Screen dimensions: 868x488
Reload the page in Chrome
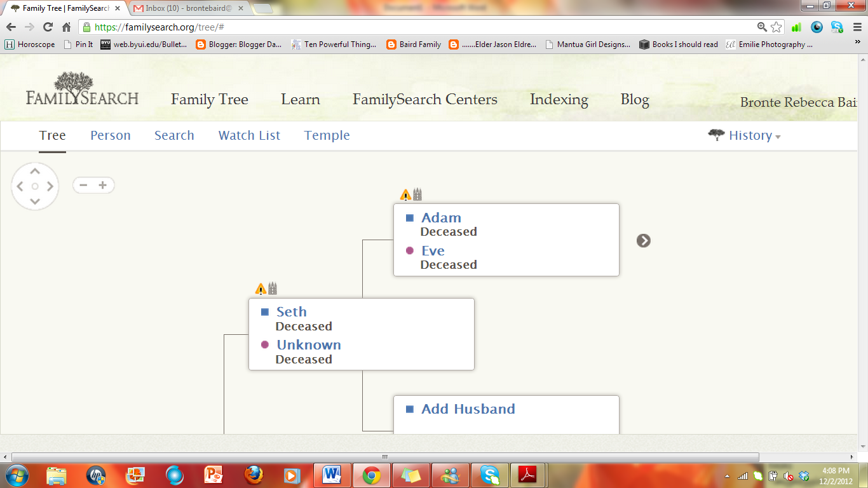48,27
